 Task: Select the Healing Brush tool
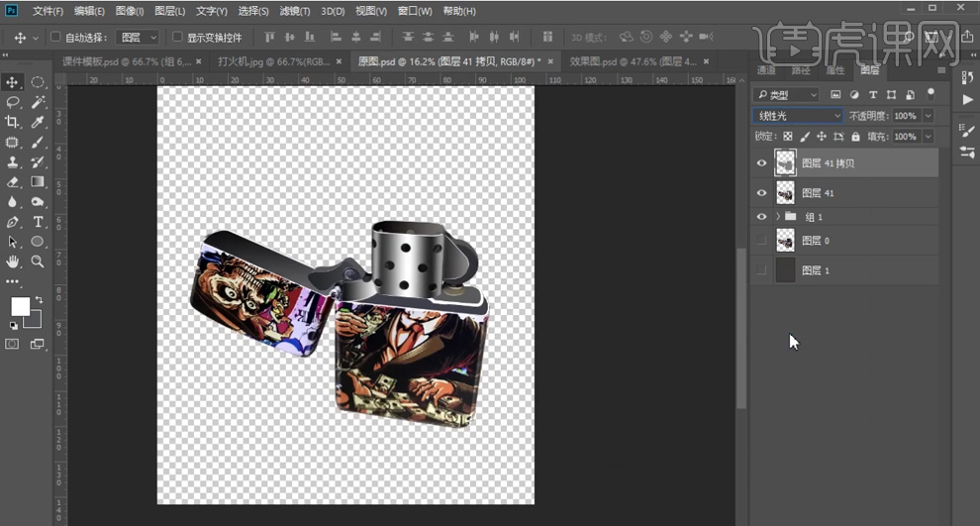point(12,142)
